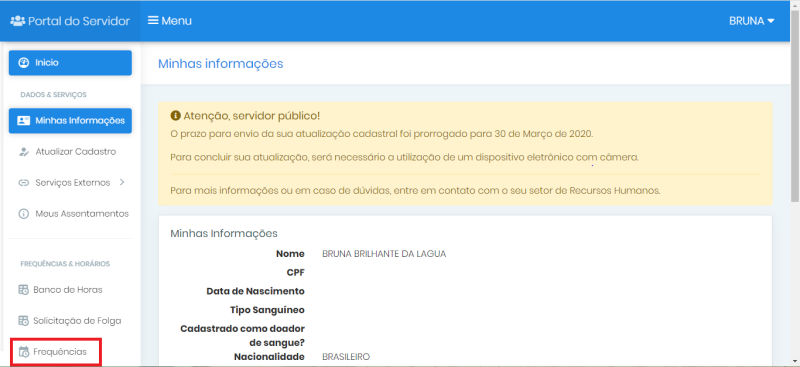Screen dimensions: 800x367
Task: Click the Atualizar Cadastro user-edit icon
Action: (x=23, y=152)
